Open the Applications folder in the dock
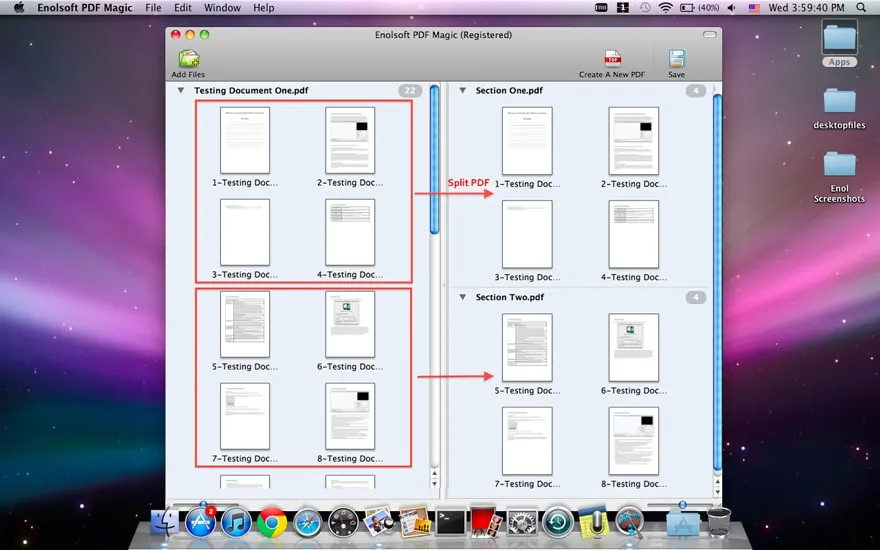 (x=683, y=523)
